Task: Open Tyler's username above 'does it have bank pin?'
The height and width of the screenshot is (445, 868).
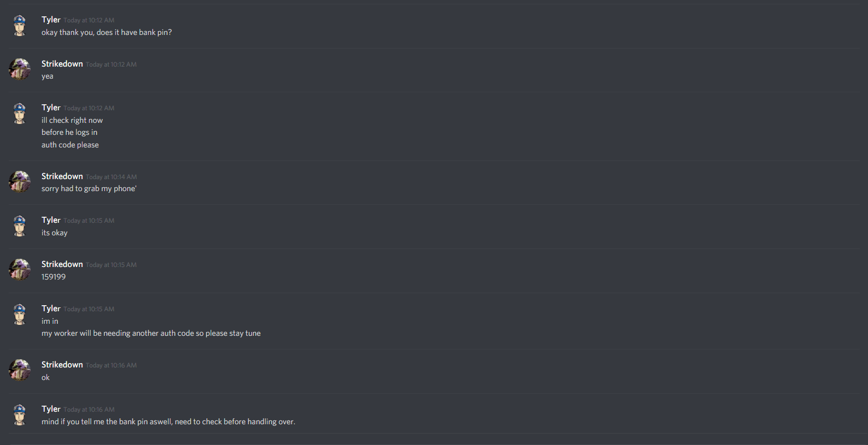Action: pyautogui.click(x=51, y=20)
